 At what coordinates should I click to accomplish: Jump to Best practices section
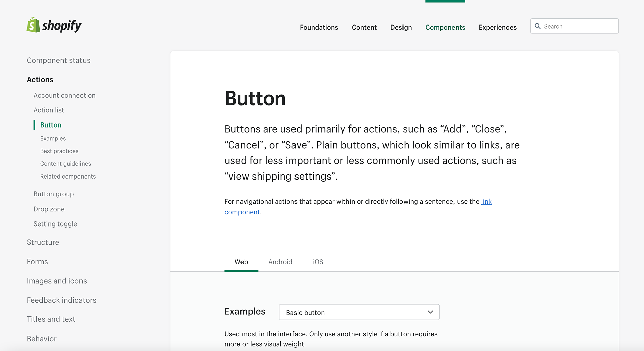click(59, 151)
